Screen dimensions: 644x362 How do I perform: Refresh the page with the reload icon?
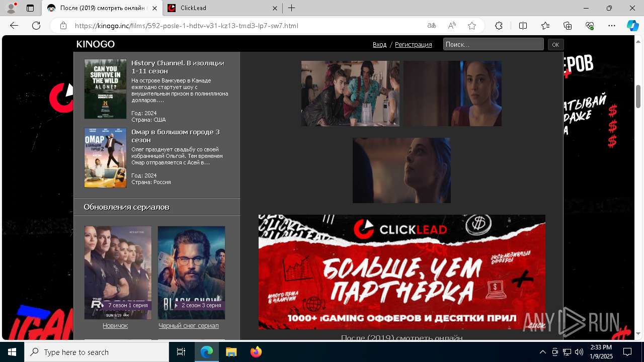pos(36,26)
